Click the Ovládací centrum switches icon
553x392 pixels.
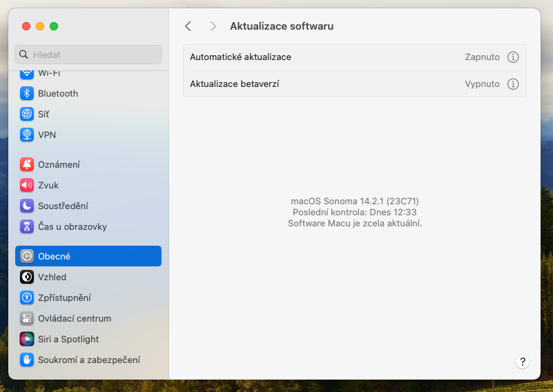tap(27, 318)
